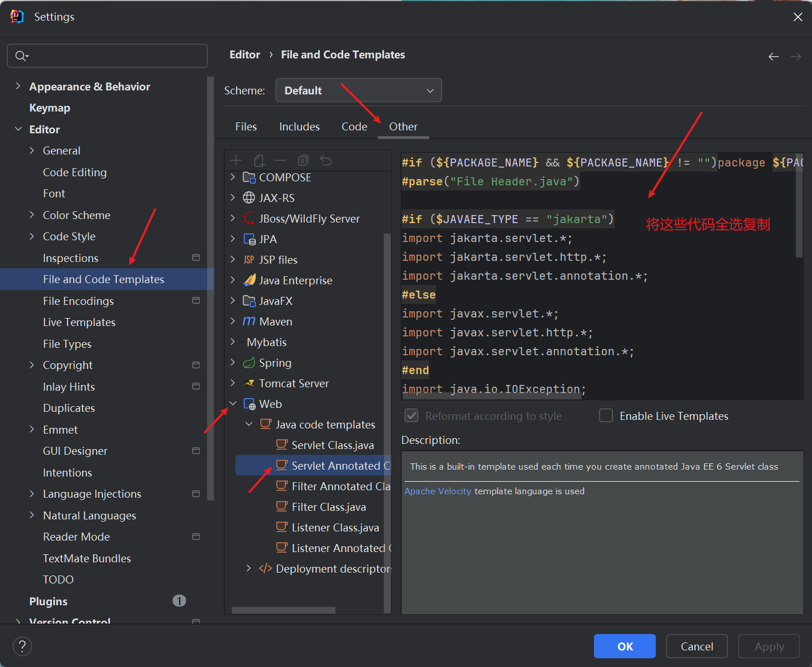Click the settings tree vertical scrollbar
Image resolution: width=812 pixels, height=667 pixels.
click(210, 289)
